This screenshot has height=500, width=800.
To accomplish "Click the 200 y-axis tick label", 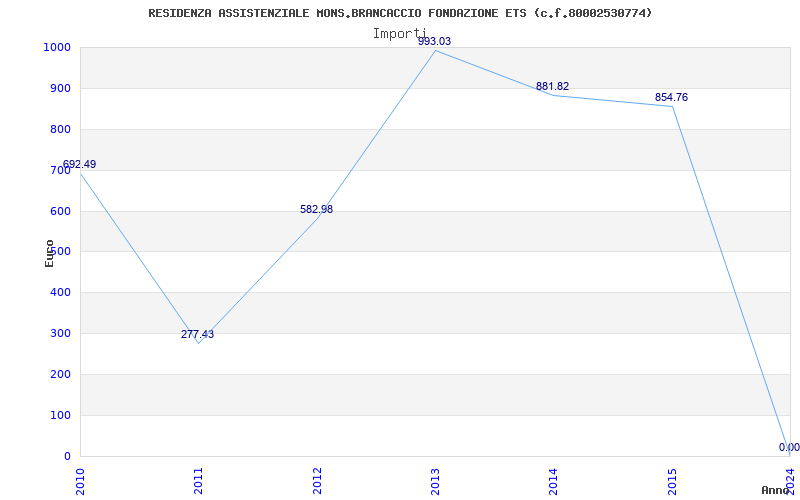I will coord(60,374).
